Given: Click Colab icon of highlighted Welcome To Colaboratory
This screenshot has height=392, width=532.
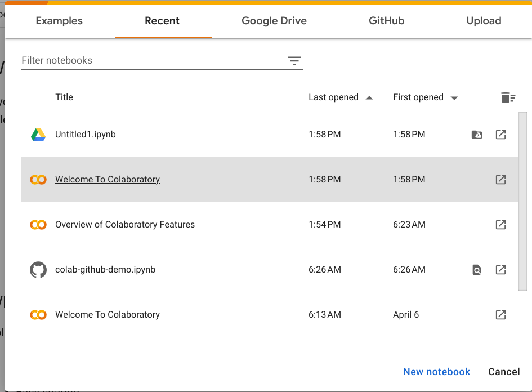Looking at the screenshot, I should [38, 180].
